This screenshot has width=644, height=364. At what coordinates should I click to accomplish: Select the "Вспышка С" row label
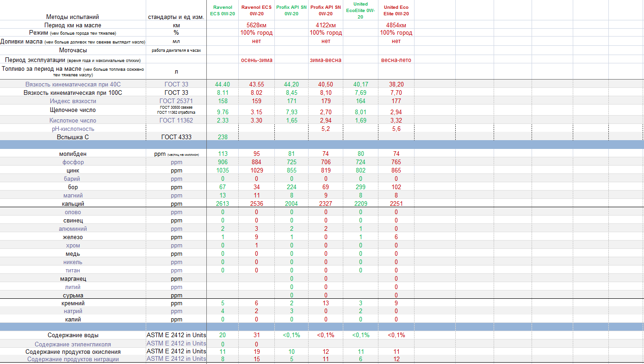click(x=73, y=137)
